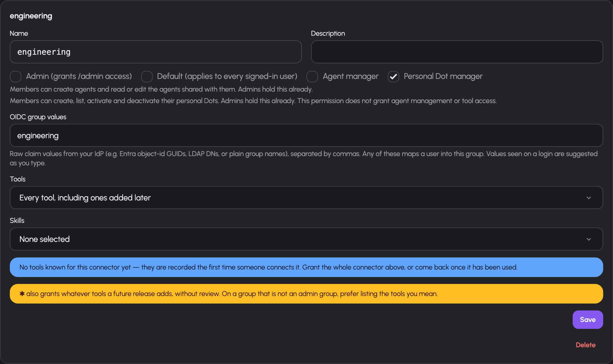Viewport: 613px width, 364px height.
Task: Open the Skills dropdown showing None selected
Action: [306, 239]
